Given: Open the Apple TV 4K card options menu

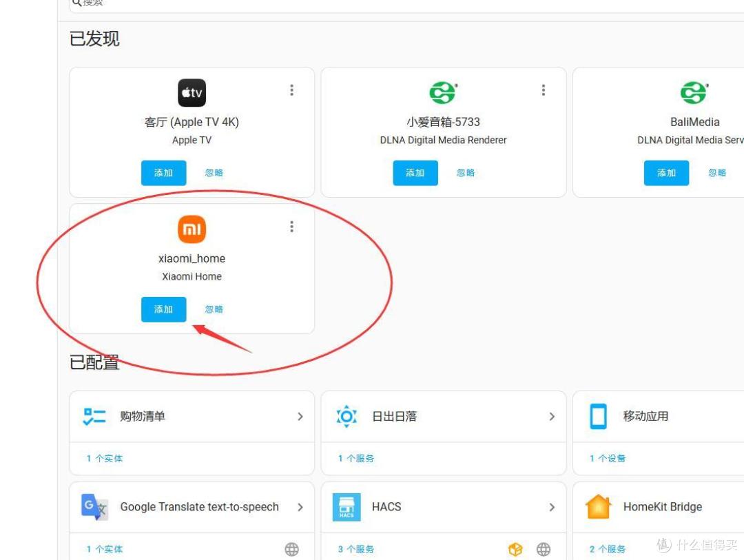Looking at the screenshot, I should [292, 90].
